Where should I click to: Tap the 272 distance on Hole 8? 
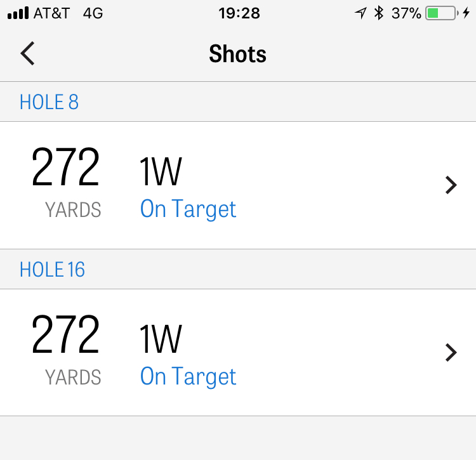(x=65, y=168)
